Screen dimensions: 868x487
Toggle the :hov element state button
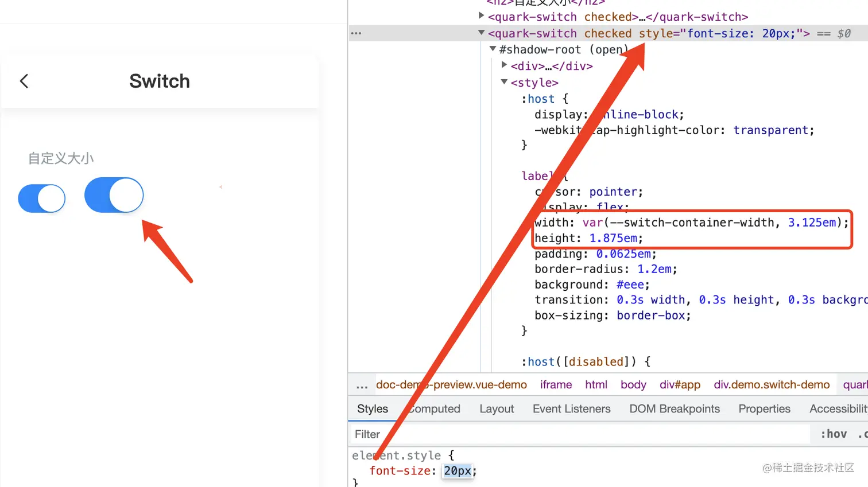click(834, 434)
